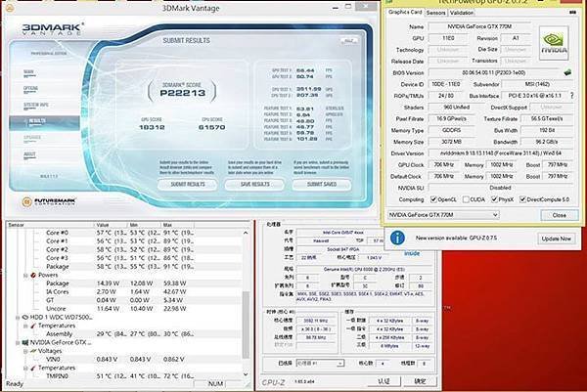This screenshot has width=587, height=392.
Task: Click the HWMonitor vertical scrollbar thumb
Action: pos(246,325)
